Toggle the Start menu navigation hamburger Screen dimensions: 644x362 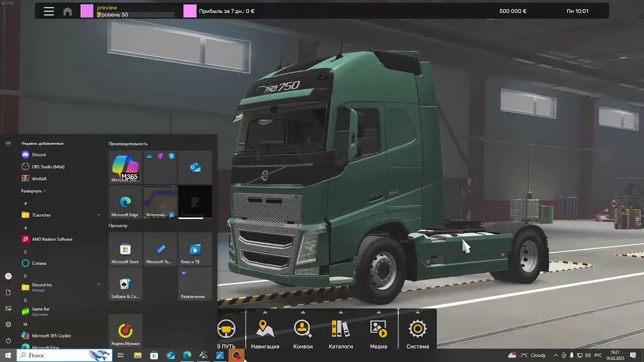[x=8, y=144]
